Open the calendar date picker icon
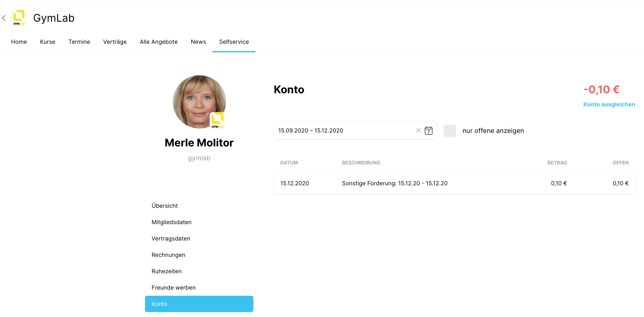Screen dimensions: 644x317 429,130
